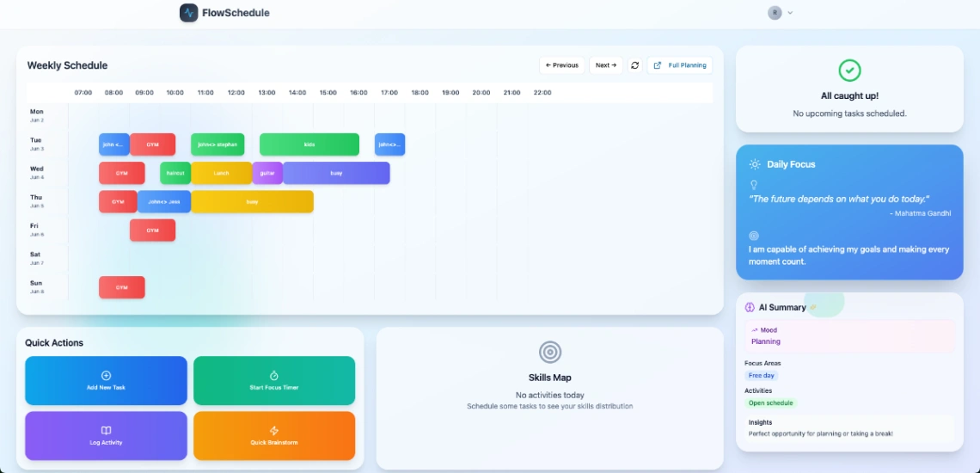The height and width of the screenshot is (473, 980).
Task: Click the target icon above the affirmation
Action: [x=754, y=236]
